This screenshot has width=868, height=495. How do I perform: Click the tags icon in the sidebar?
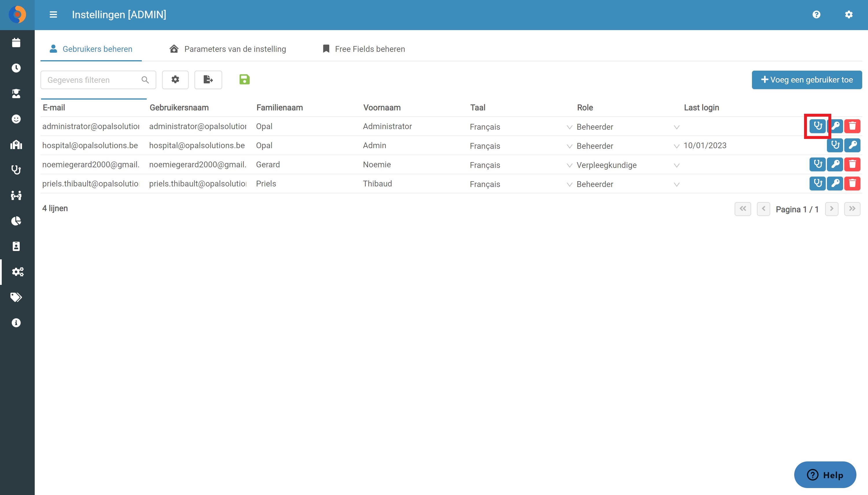pos(16,297)
